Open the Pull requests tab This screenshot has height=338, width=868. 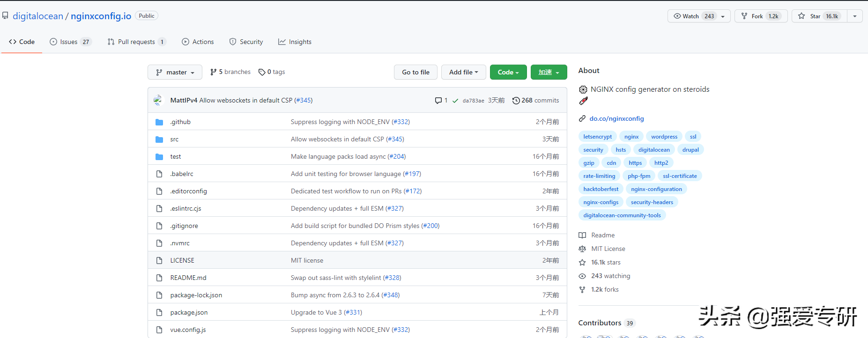(x=137, y=42)
